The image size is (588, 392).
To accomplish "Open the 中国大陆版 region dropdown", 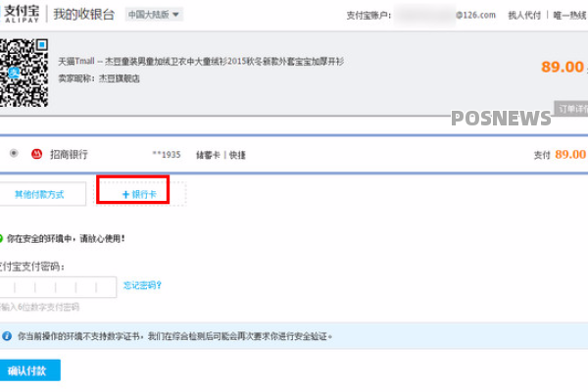I will click(154, 15).
